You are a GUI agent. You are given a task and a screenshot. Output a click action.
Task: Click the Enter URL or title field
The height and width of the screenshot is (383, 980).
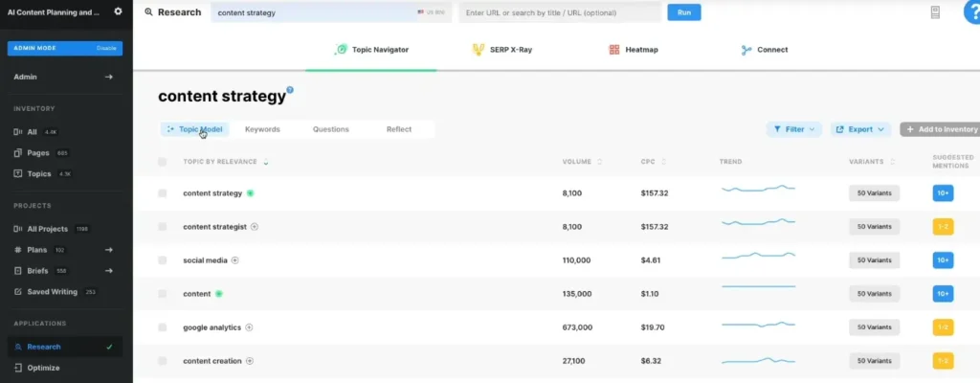[560, 12]
